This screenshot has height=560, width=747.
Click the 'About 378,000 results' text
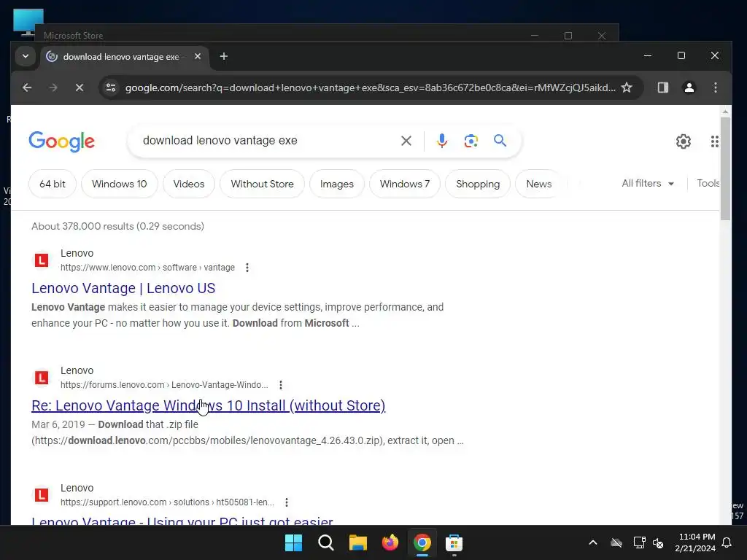[117, 226]
